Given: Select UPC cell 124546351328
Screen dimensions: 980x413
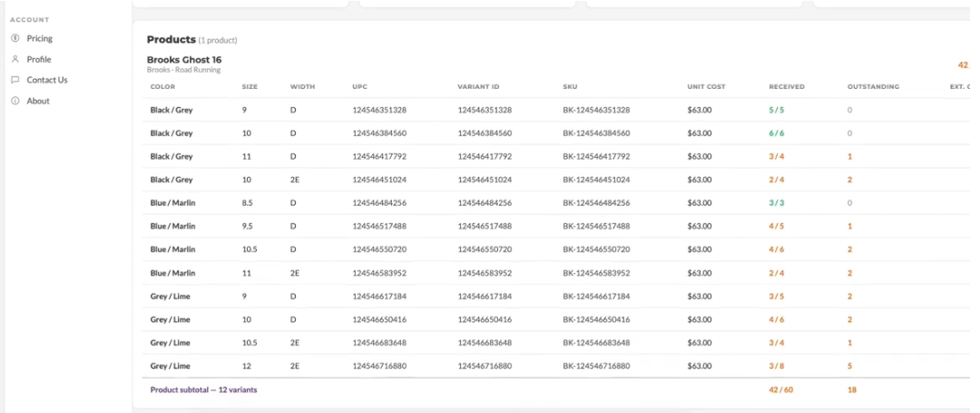Looking at the screenshot, I should tap(379, 110).
